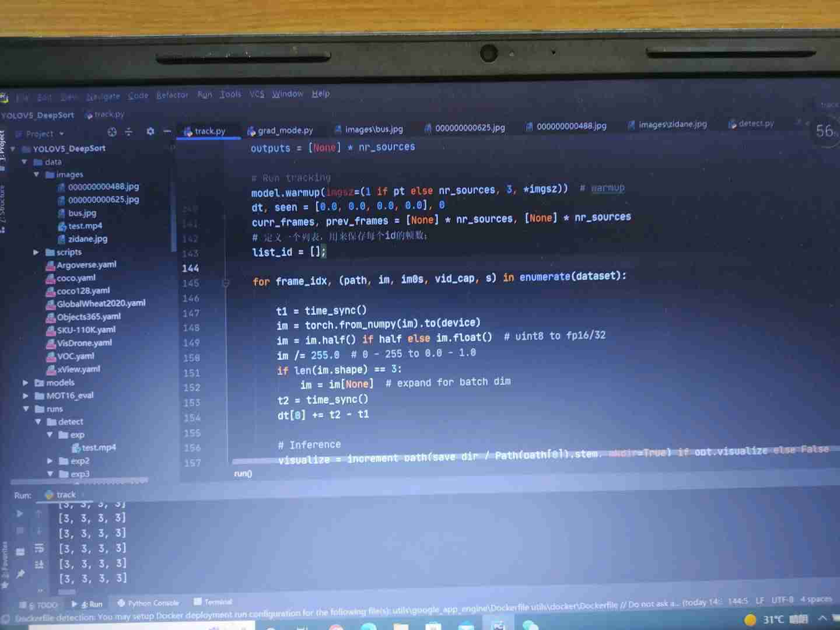Screen dimensions: 840x630
Task: Expand the models folder
Action: tap(25, 383)
